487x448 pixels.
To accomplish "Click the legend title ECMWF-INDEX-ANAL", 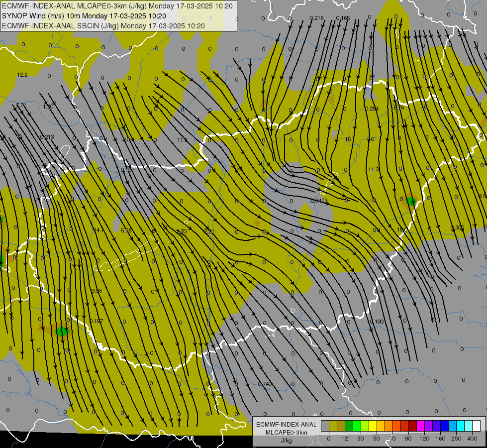I will click(286, 425).
